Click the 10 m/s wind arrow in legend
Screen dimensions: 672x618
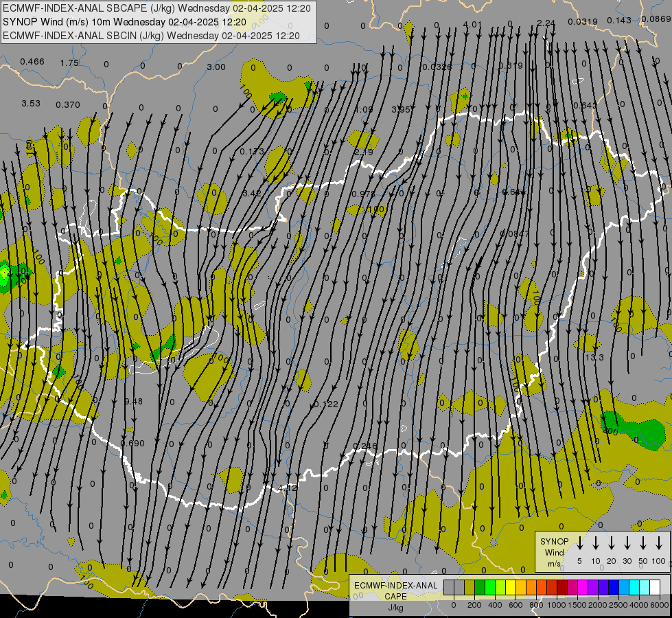(595, 543)
